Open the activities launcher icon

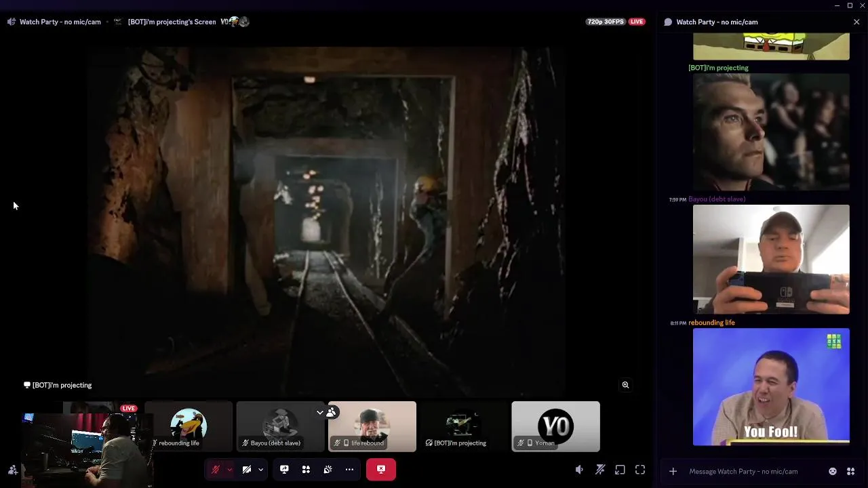click(x=306, y=470)
